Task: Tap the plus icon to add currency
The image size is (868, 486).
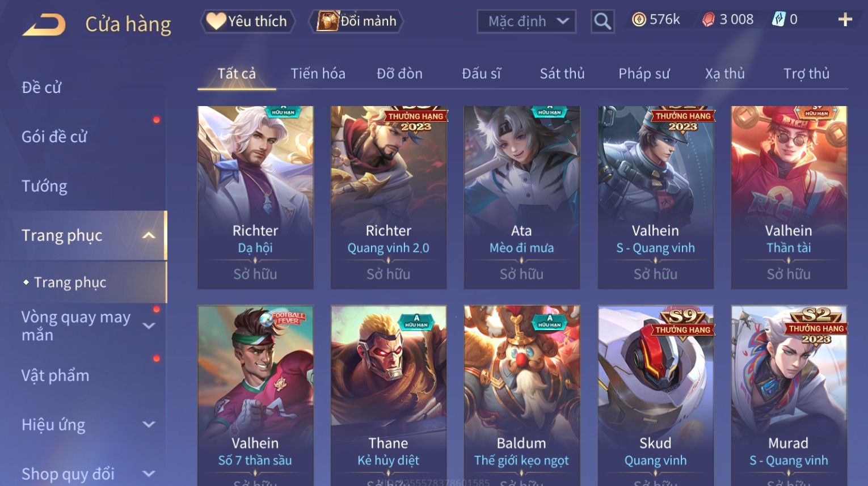Action: 845,20
